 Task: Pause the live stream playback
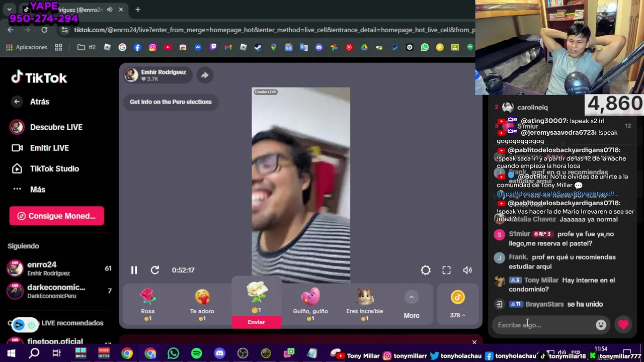(134, 270)
